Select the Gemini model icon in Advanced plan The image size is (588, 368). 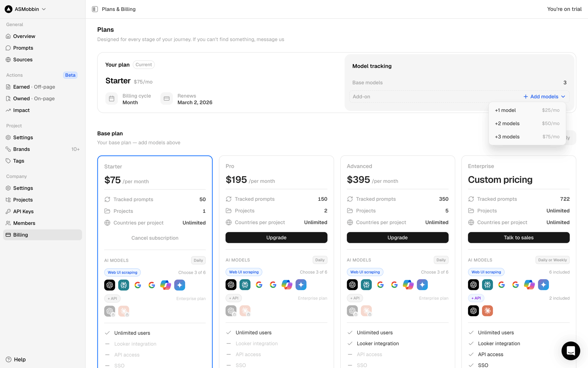click(x=422, y=285)
